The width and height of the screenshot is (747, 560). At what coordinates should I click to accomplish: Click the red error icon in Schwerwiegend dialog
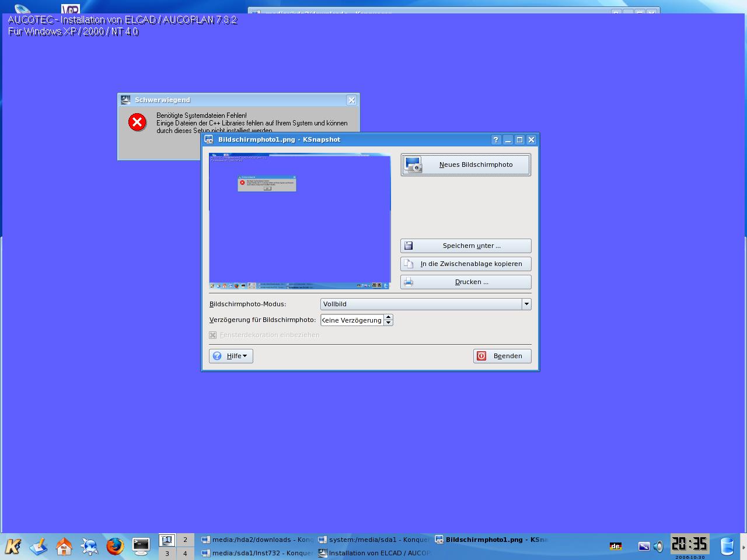point(138,123)
